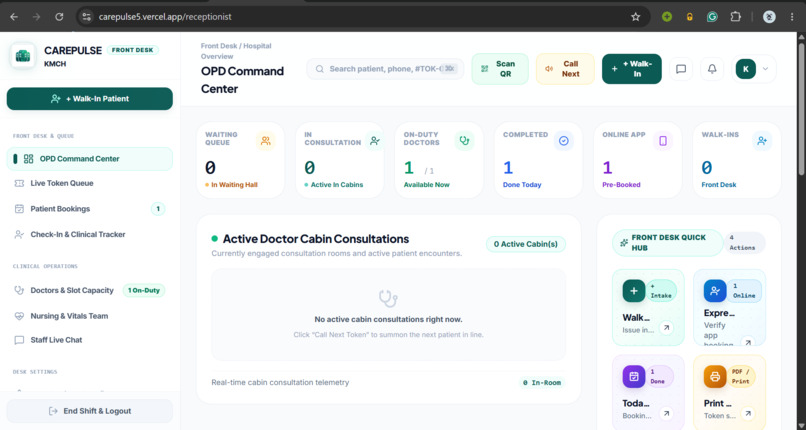Open Walk-In card arrow link icon
Screen dimensions: 806x430
[667, 327]
